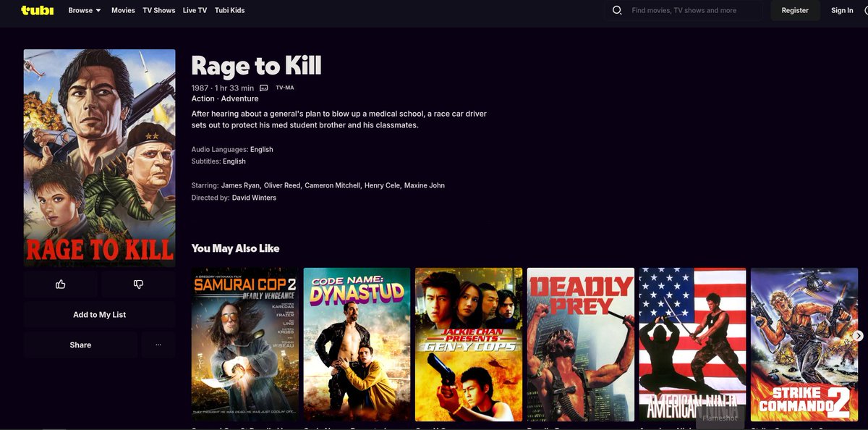Click the search magnifier icon
Viewport: 868px width, 430px height.
pyautogui.click(x=617, y=10)
